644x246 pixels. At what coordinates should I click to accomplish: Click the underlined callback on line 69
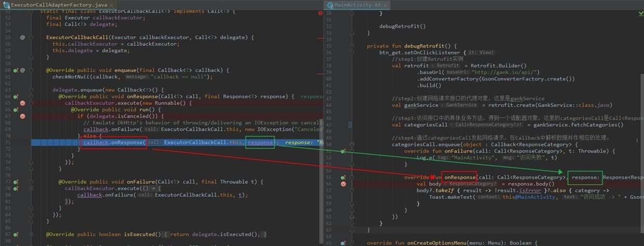point(96,129)
